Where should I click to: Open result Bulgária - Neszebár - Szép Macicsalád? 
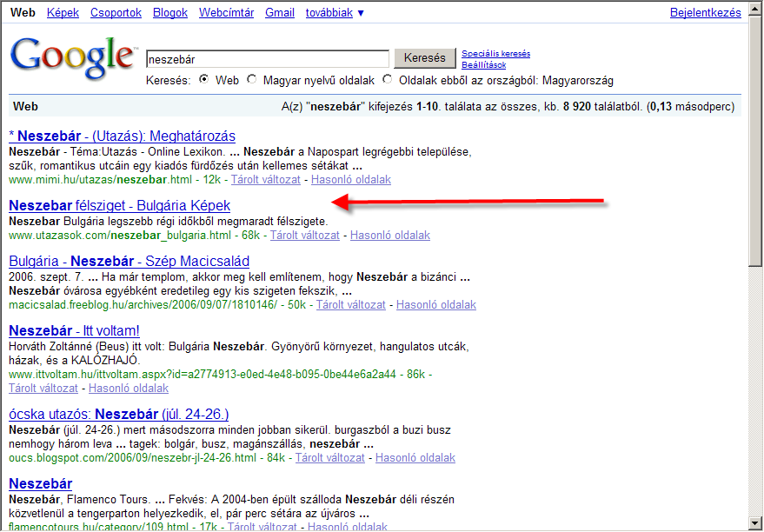[x=130, y=261]
